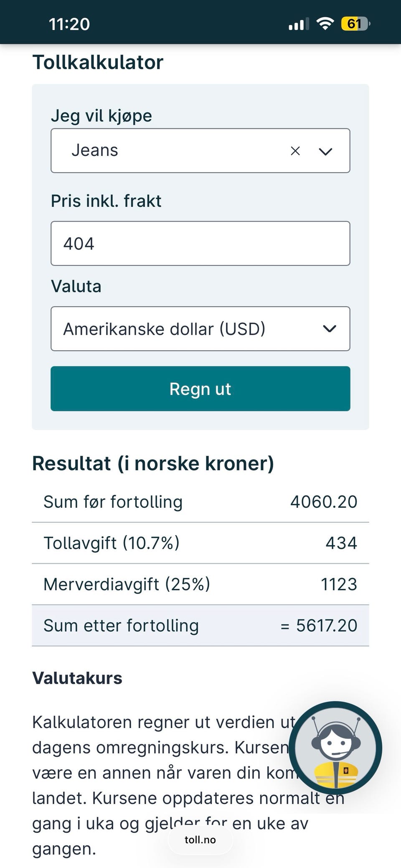Click the Jeans product combo box text

pyautogui.click(x=167, y=150)
